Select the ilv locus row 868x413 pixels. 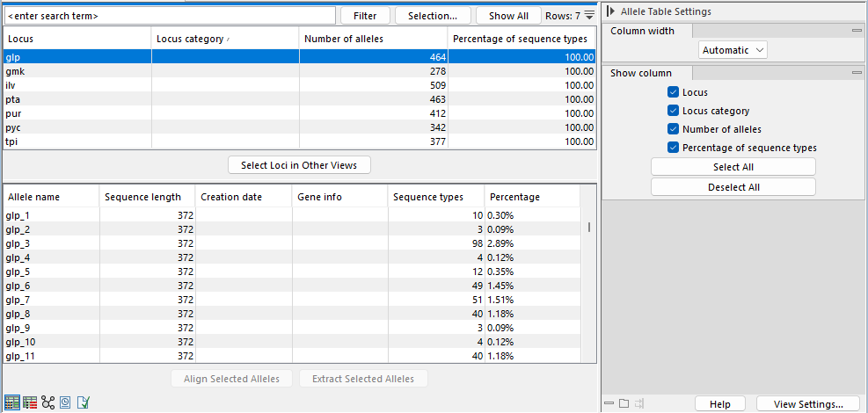point(300,85)
